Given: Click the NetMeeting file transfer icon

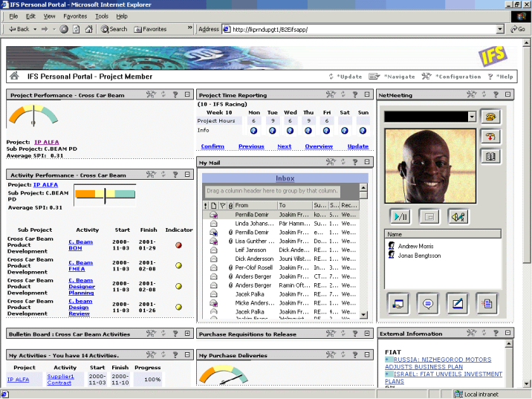Looking at the screenshot, I should coord(487,303).
